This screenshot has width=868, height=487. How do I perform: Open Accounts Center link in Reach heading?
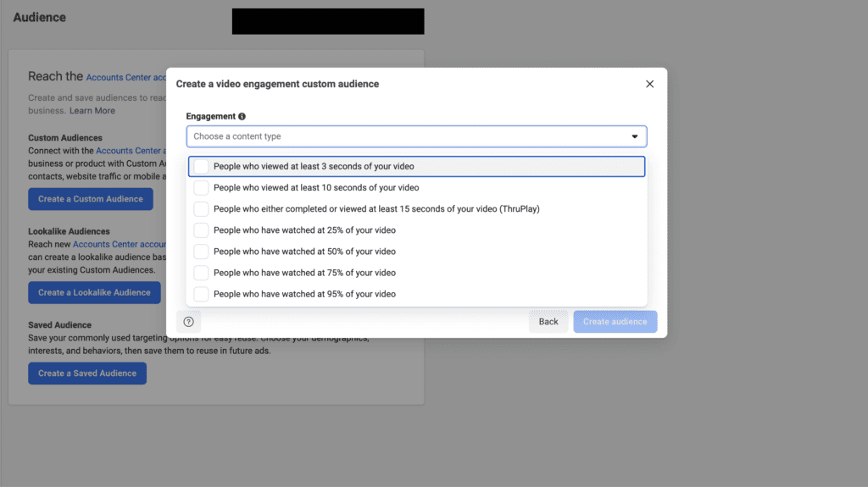(x=125, y=77)
